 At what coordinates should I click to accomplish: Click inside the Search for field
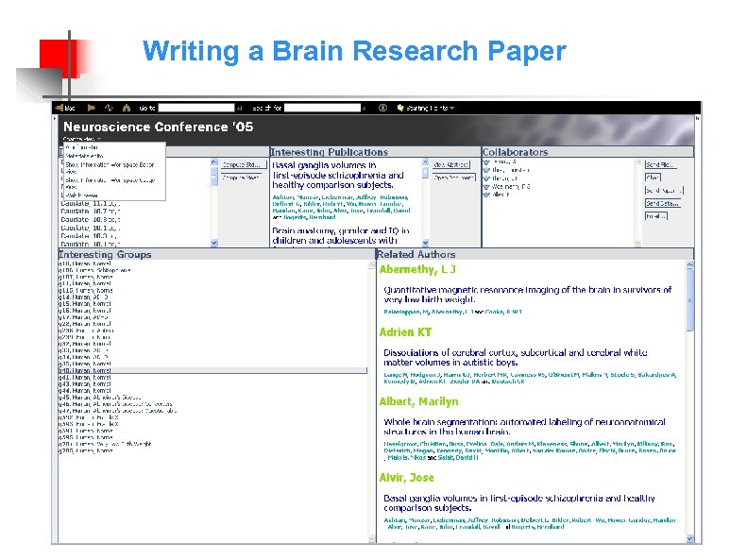(x=323, y=108)
